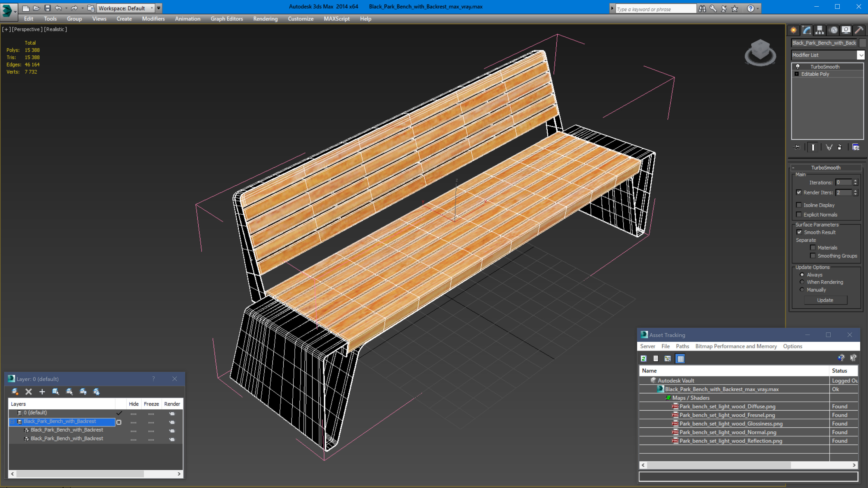Click Create New Layer icon in Layer dialog
The image size is (868, 488).
[x=15, y=392]
